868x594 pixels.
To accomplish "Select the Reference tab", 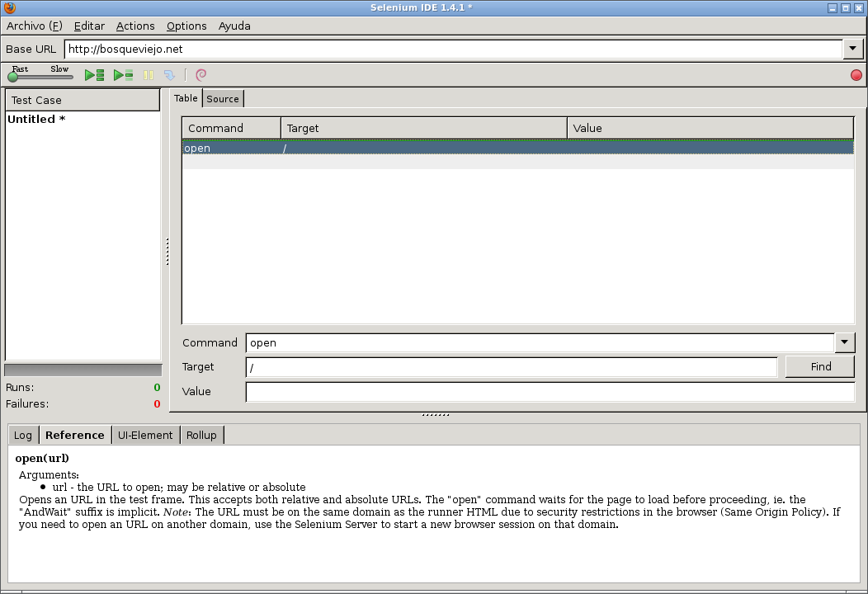I will [75, 435].
